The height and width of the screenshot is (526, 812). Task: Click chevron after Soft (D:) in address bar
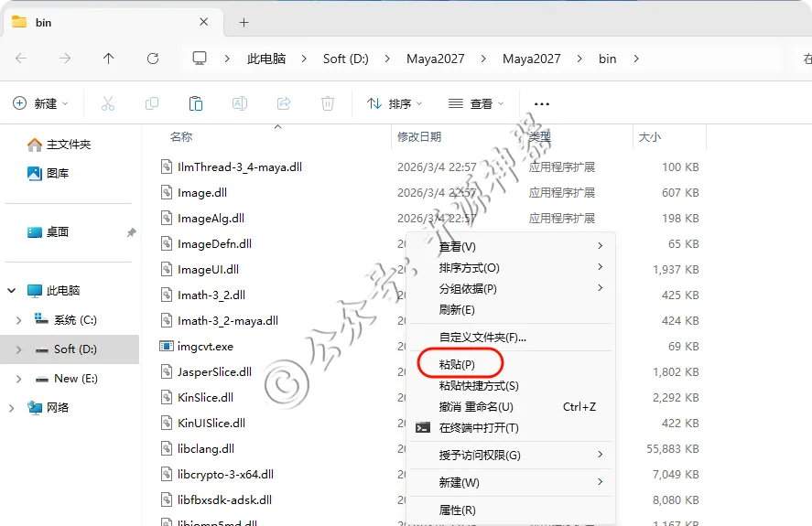[387, 59]
